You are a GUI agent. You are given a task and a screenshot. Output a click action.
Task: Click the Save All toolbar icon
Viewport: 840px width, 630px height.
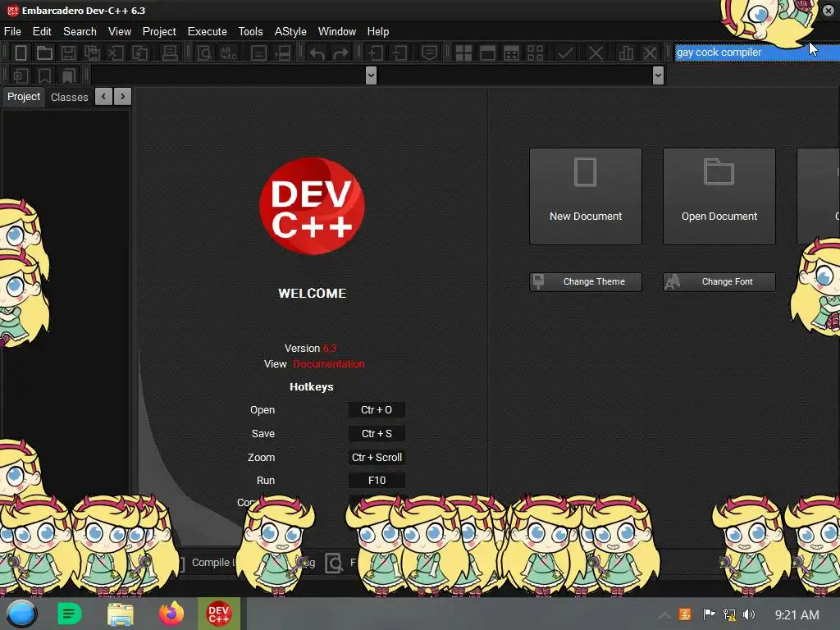(92, 53)
